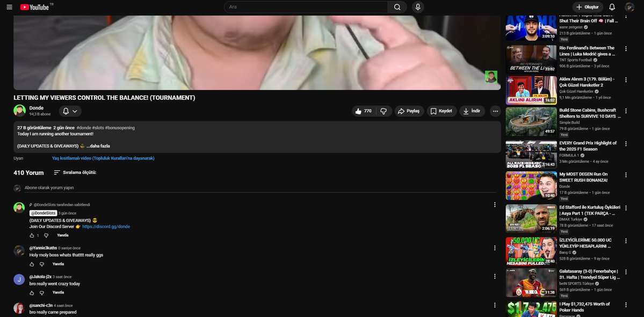
Task: Open 50.000 UC video thumbnail
Action: click(x=531, y=251)
